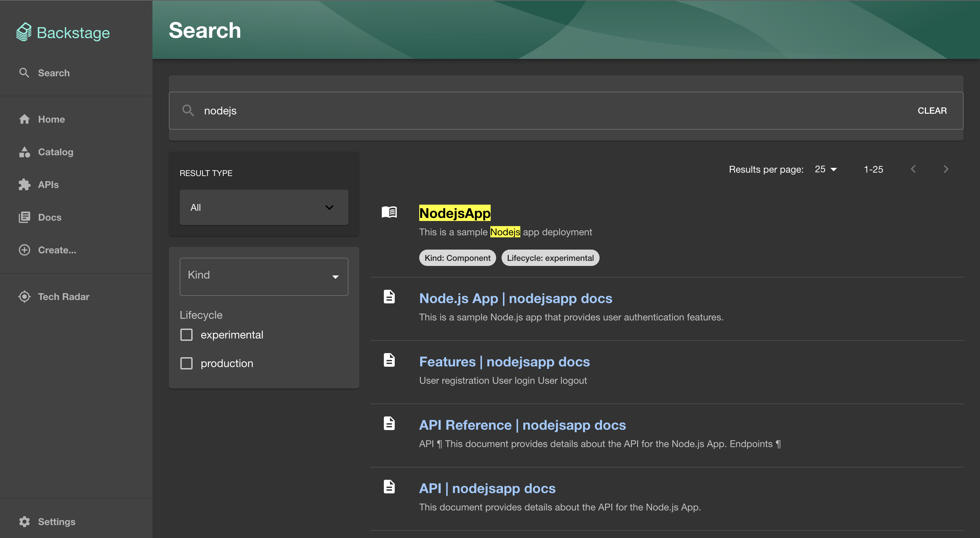Viewport: 980px width, 538px height.
Task: Open Docs from sidebar icon
Action: [x=24, y=217]
